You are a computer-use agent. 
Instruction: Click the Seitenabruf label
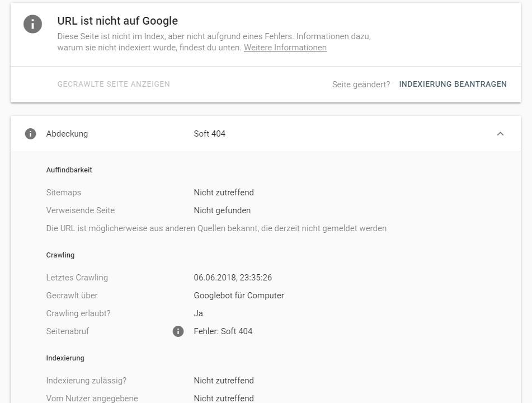tap(67, 331)
